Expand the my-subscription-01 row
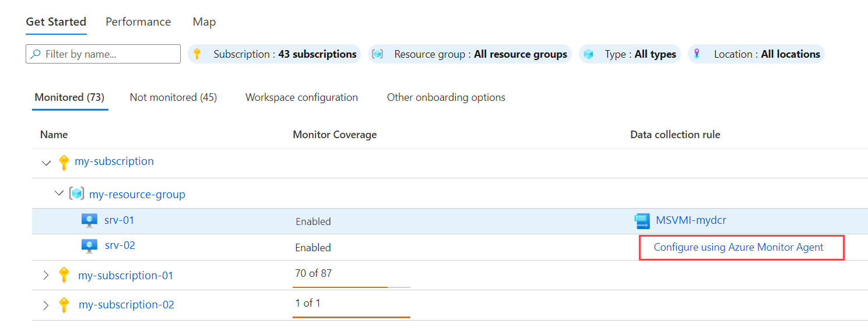 [47, 275]
